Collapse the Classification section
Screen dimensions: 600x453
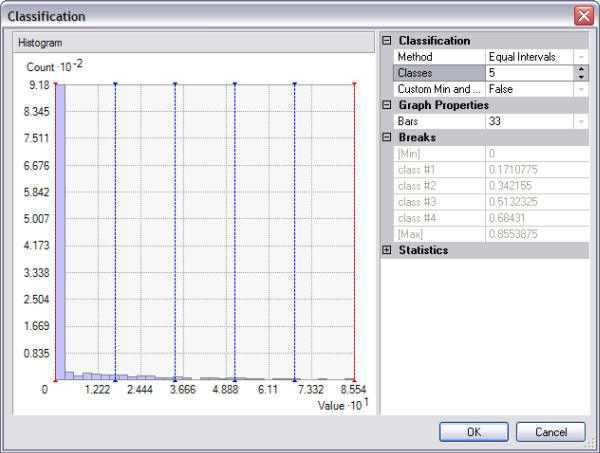[x=387, y=41]
